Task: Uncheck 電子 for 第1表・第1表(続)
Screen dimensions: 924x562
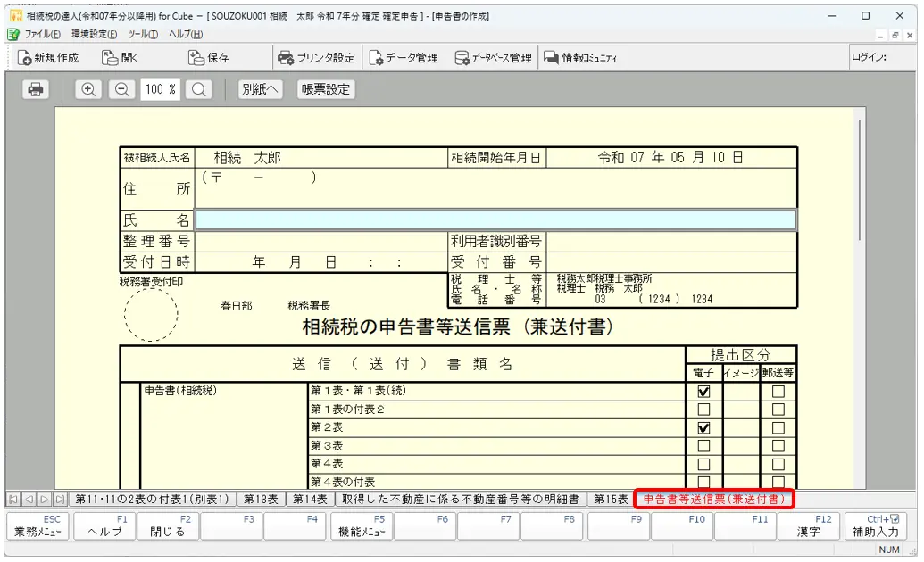Action: (x=703, y=392)
